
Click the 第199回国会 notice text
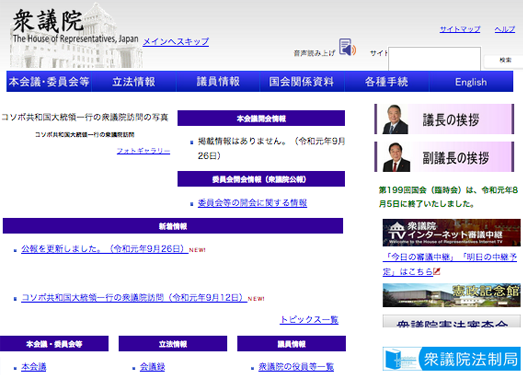448,197
